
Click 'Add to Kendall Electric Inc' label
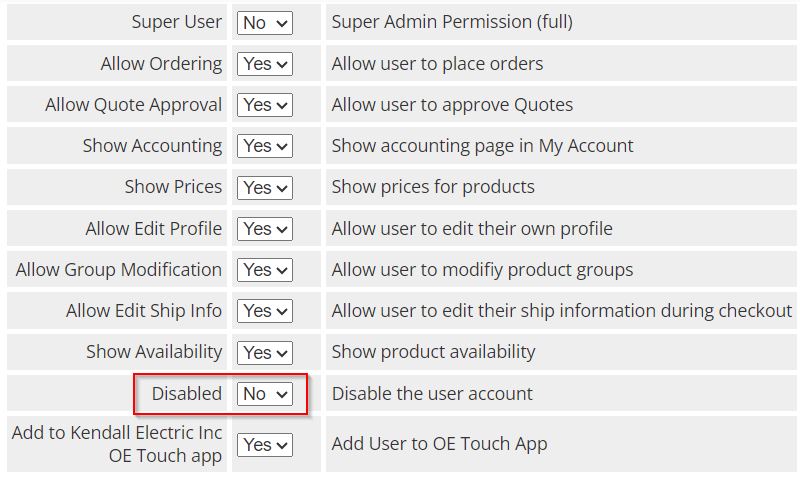tap(117, 434)
